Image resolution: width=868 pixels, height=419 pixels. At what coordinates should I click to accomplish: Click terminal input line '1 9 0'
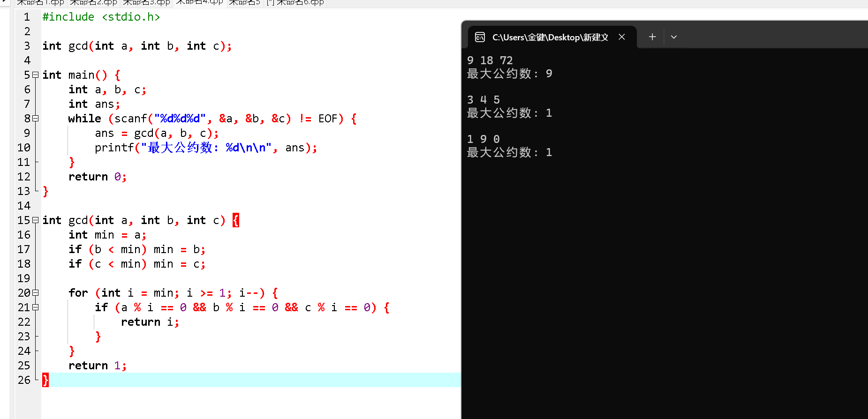tap(483, 139)
